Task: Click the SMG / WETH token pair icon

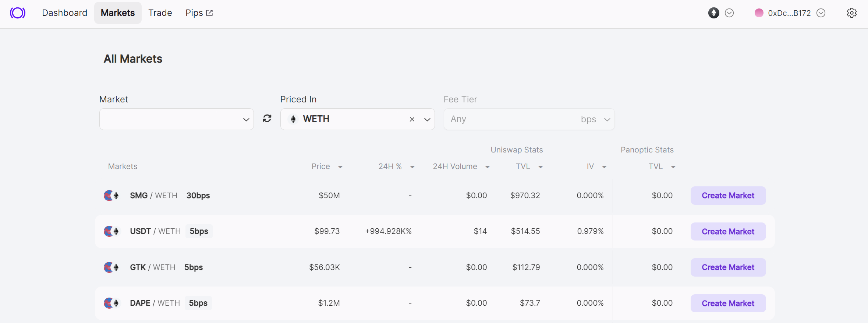Action: (x=111, y=196)
